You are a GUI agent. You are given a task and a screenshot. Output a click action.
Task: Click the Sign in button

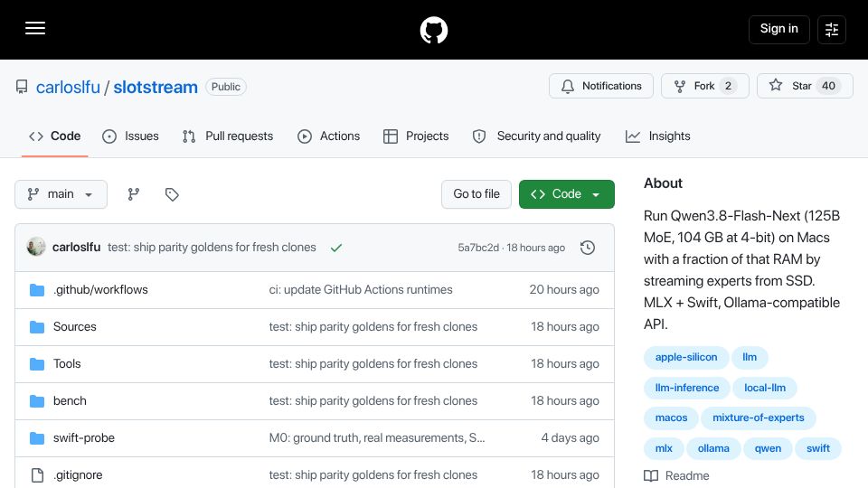(x=778, y=29)
